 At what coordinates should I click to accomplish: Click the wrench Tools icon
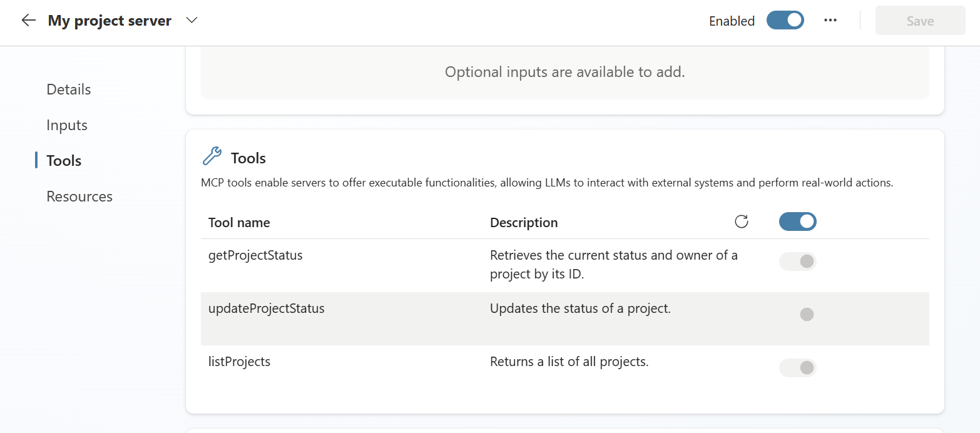click(212, 156)
